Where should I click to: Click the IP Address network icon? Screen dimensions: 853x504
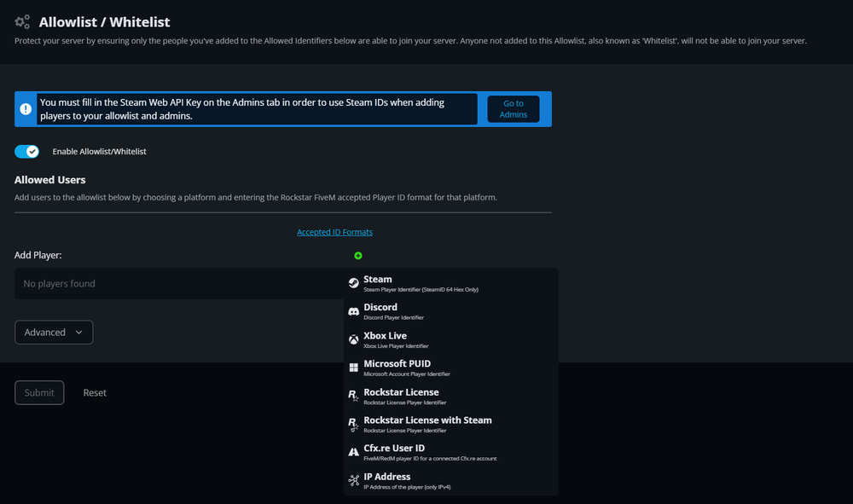(x=353, y=480)
